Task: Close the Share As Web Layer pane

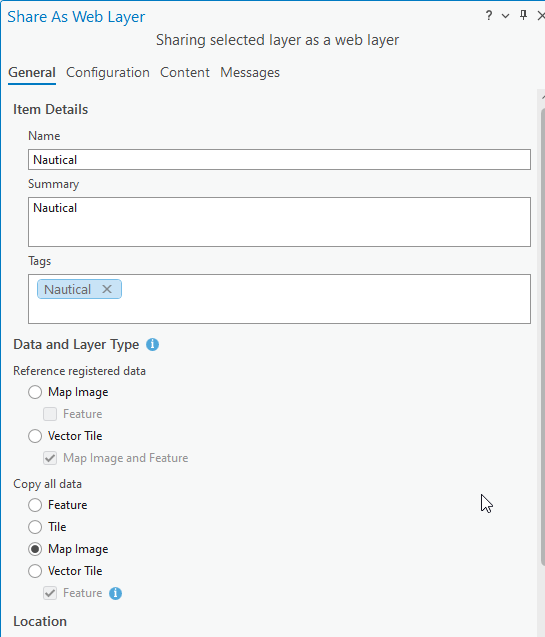Action: point(541,16)
